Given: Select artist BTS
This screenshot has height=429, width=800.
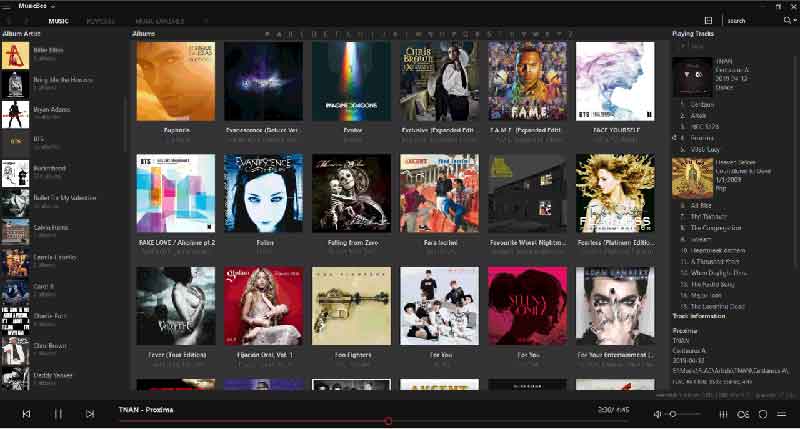Looking at the screenshot, I should pos(61,143).
